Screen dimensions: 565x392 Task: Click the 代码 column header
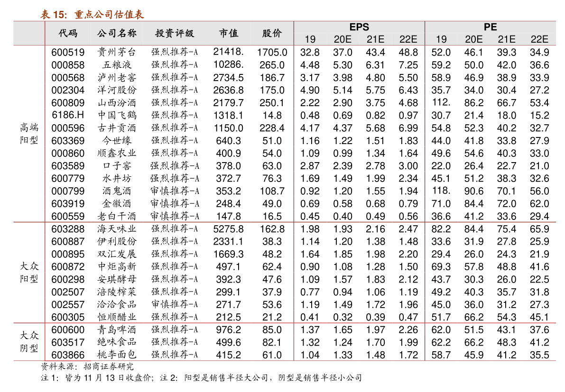(x=68, y=33)
